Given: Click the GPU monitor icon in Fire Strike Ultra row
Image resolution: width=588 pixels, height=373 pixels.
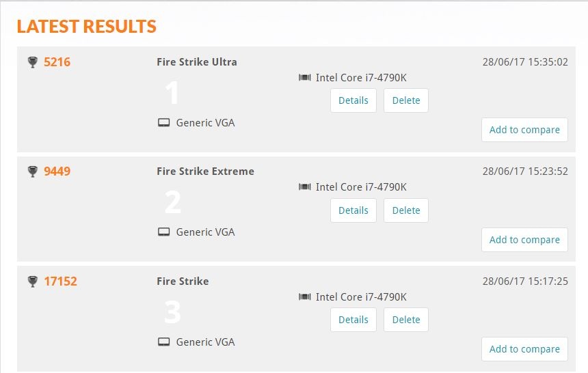Looking at the screenshot, I should [164, 123].
